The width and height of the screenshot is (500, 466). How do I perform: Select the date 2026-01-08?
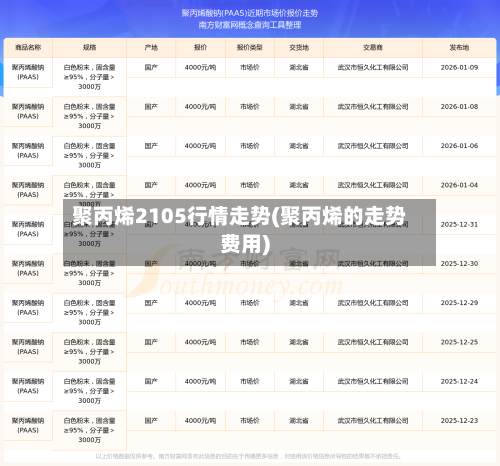pos(459,107)
